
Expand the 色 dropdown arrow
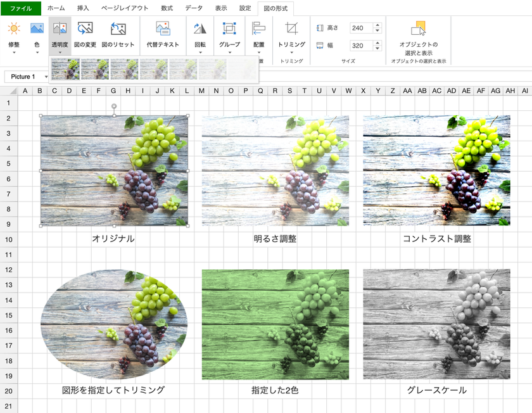pyautogui.click(x=37, y=53)
